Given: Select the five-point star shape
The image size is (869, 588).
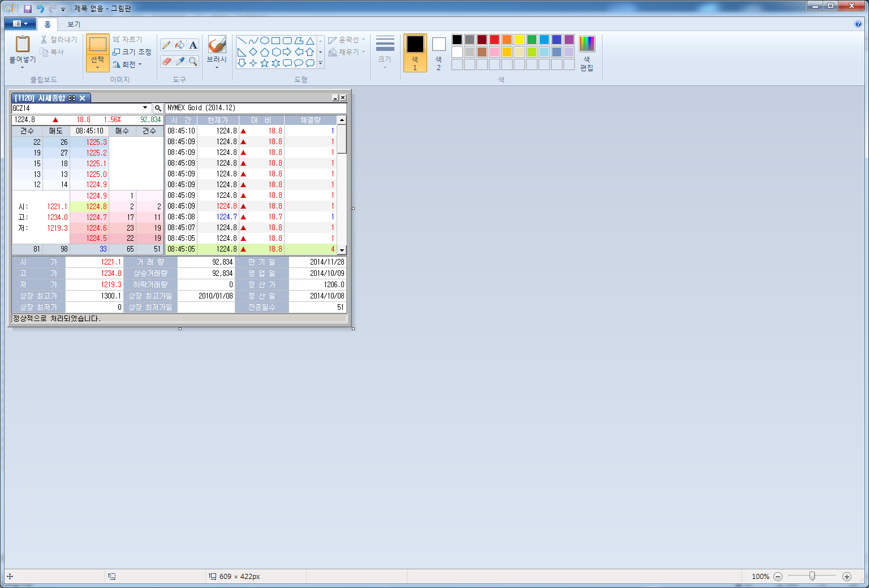Looking at the screenshot, I should [x=264, y=63].
